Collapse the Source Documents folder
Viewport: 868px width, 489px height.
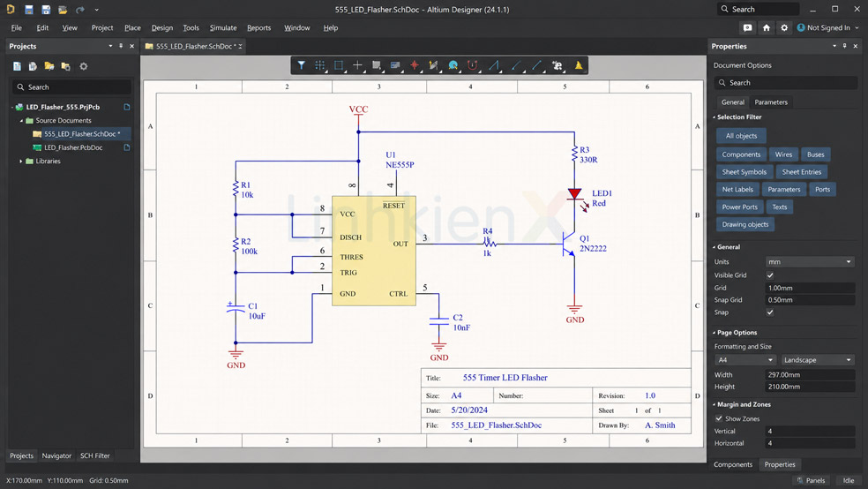point(21,120)
